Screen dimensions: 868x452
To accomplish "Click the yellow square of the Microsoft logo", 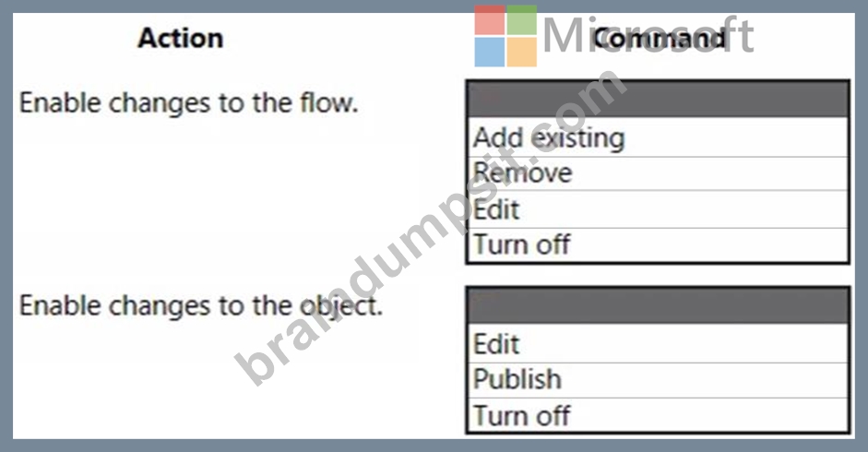I will click(x=522, y=52).
